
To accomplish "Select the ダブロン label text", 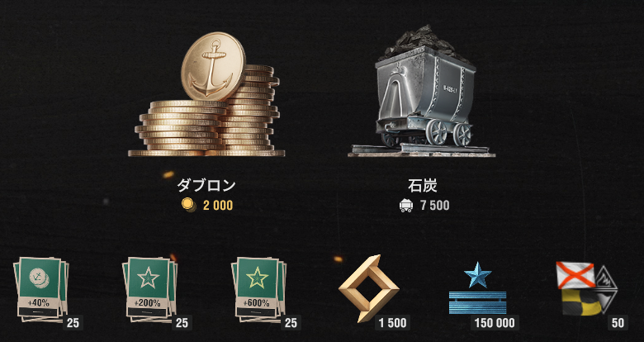I will click(206, 186).
